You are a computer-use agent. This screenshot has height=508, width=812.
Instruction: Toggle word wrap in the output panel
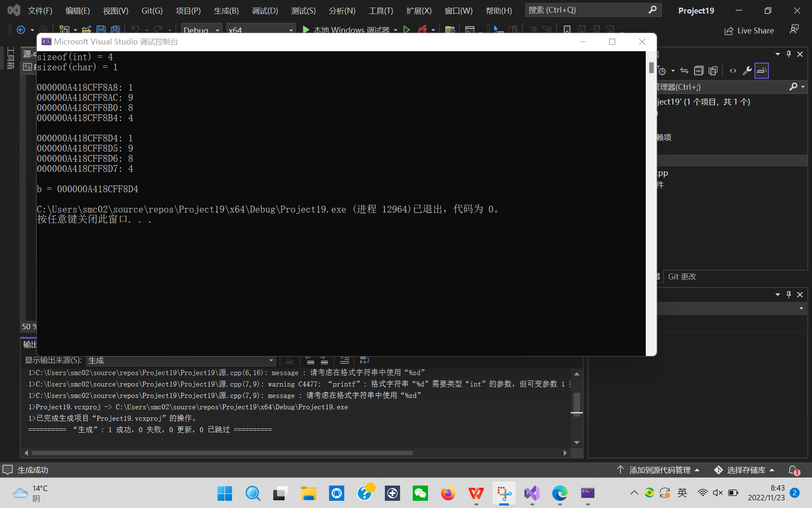[x=364, y=360]
